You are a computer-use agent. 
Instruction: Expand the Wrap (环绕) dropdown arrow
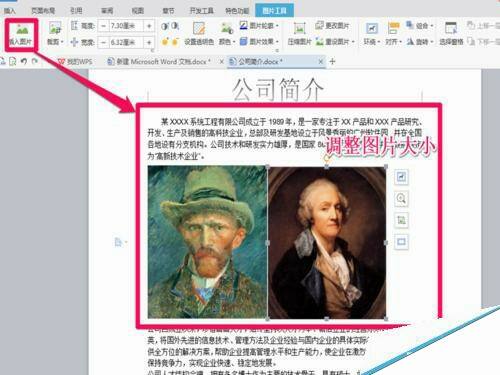tap(379, 42)
